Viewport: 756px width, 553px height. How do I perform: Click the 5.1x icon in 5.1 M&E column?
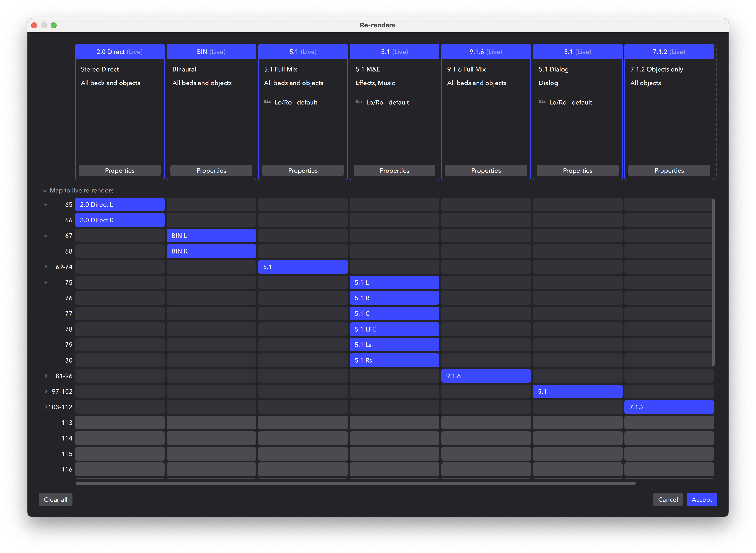(x=359, y=102)
